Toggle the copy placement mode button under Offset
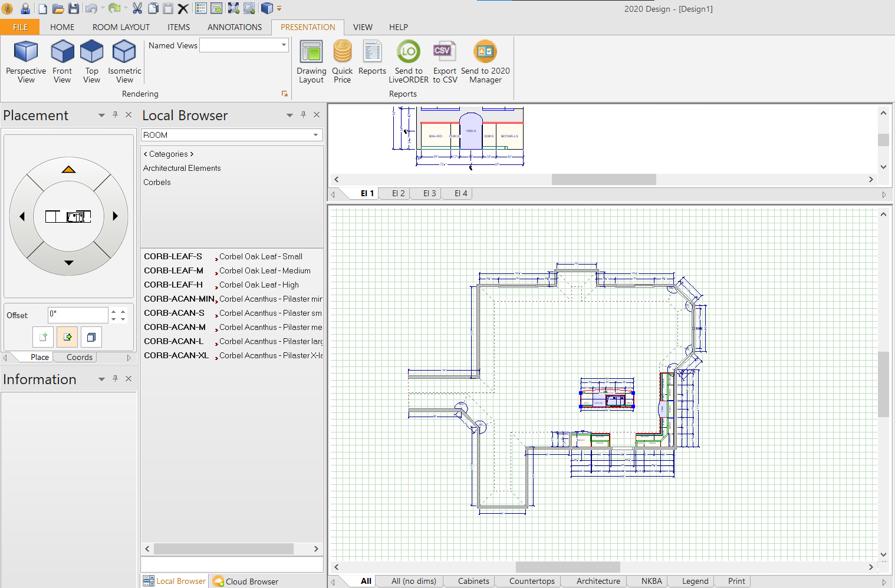This screenshot has width=895, height=588. click(91, 337)
